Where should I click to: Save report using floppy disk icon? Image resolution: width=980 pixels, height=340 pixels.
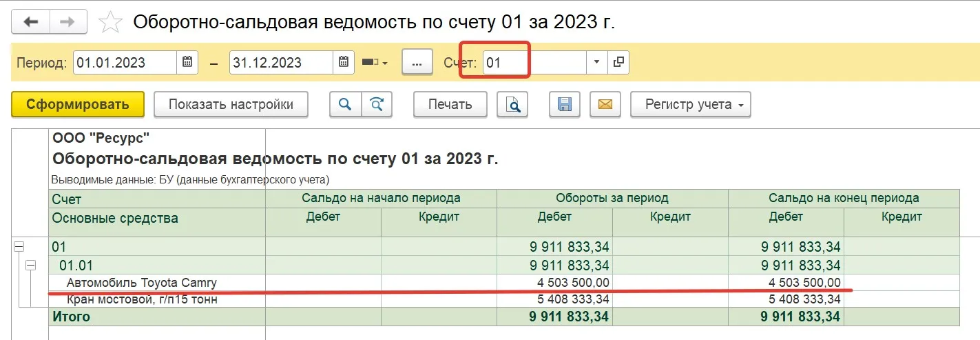tap(565, 105)
